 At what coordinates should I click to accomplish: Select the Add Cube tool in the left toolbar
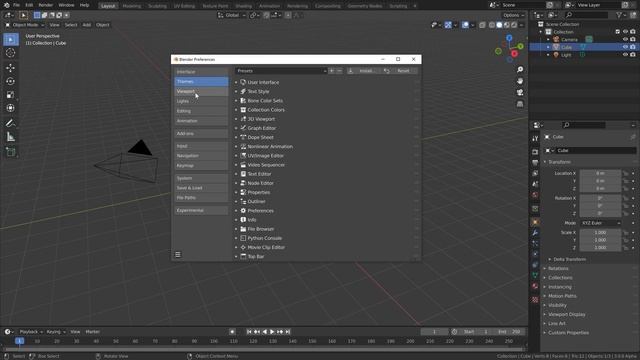tap(11, 152)
